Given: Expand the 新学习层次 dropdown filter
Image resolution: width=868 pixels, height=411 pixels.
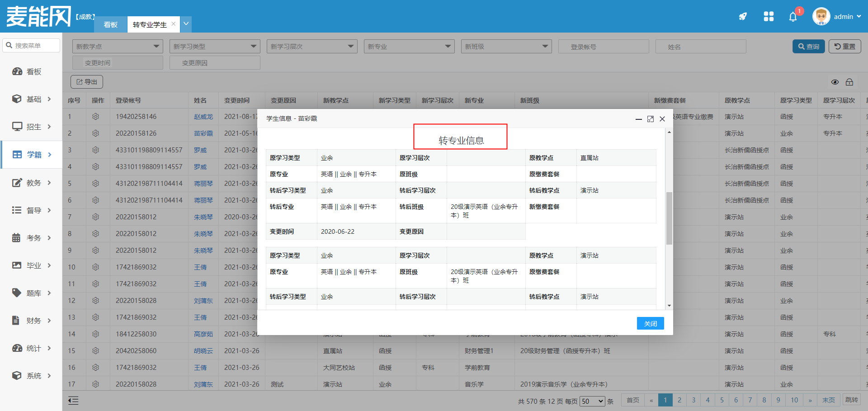Looking at the screenshot, I should [x=312, y=47].
